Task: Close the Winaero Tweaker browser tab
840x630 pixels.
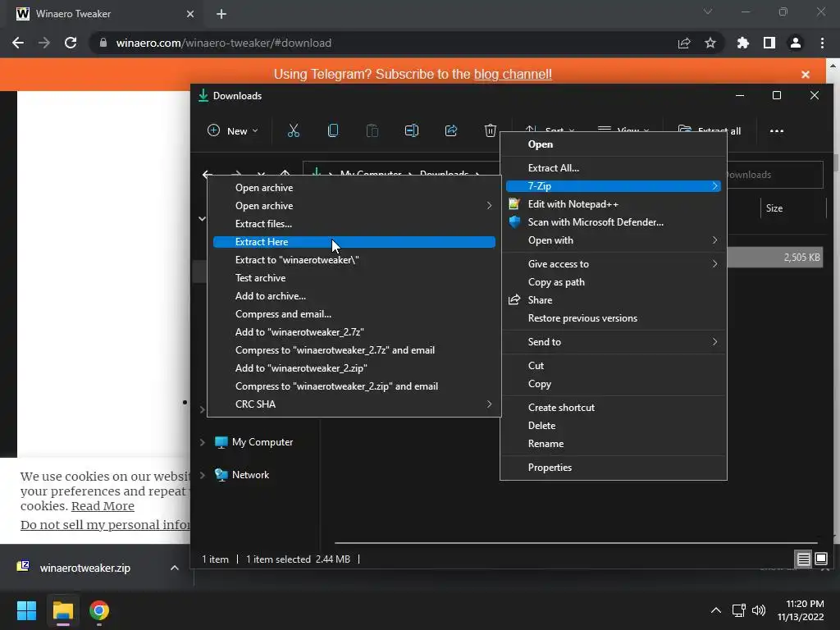Action: tap(190, 14)
